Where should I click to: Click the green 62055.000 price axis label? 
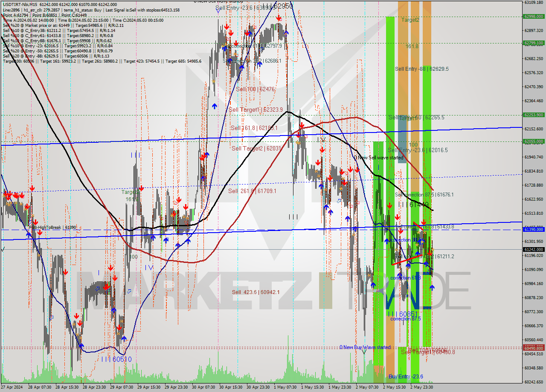pyautogui.click(x=533, y=141)
